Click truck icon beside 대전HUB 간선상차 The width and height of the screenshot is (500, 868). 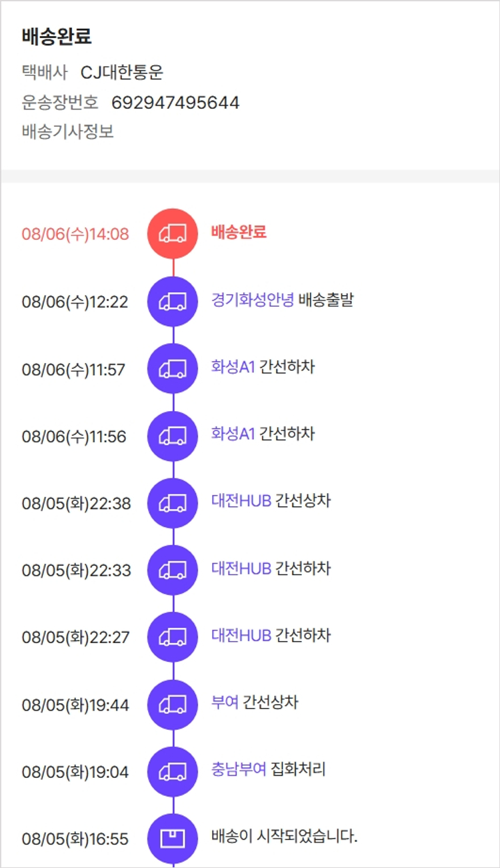pyautogui.click(x=173, y=503)
